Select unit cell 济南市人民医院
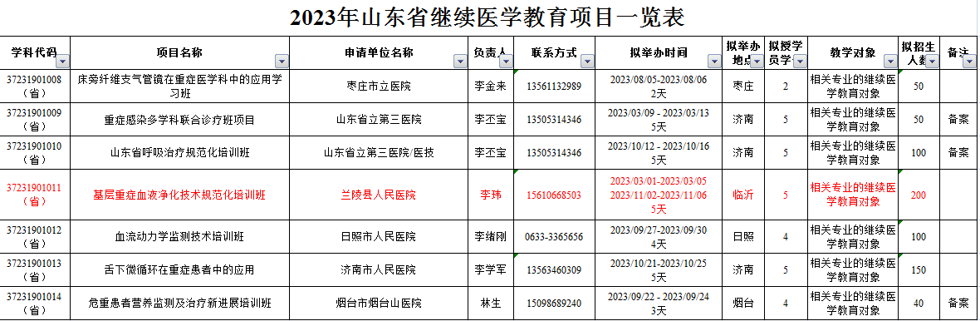This screenshot has width=980, height=321. click(379, 269)
